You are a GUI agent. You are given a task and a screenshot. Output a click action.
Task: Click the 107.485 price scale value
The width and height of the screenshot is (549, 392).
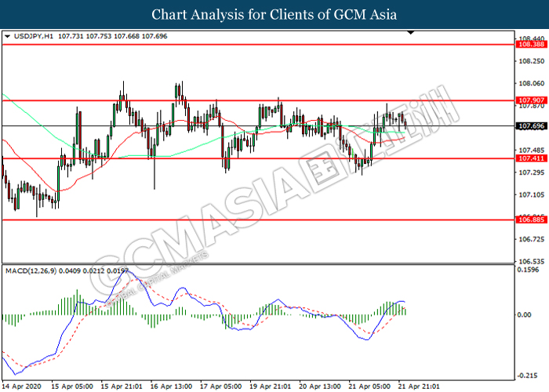pos(532,151)
